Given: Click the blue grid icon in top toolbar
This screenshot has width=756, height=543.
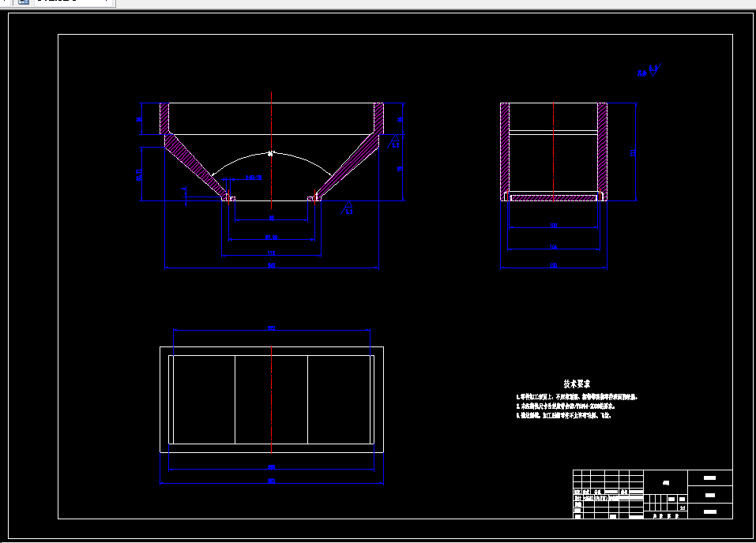Looking at the screenshot, I should [x=23, y=2].
